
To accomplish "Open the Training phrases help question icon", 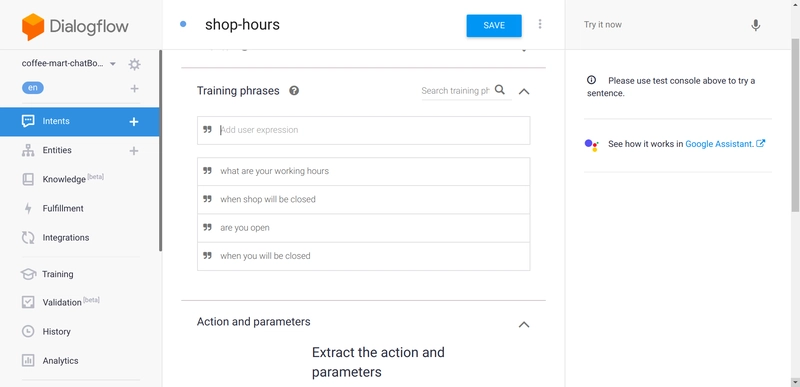I will tap(294, 91).
